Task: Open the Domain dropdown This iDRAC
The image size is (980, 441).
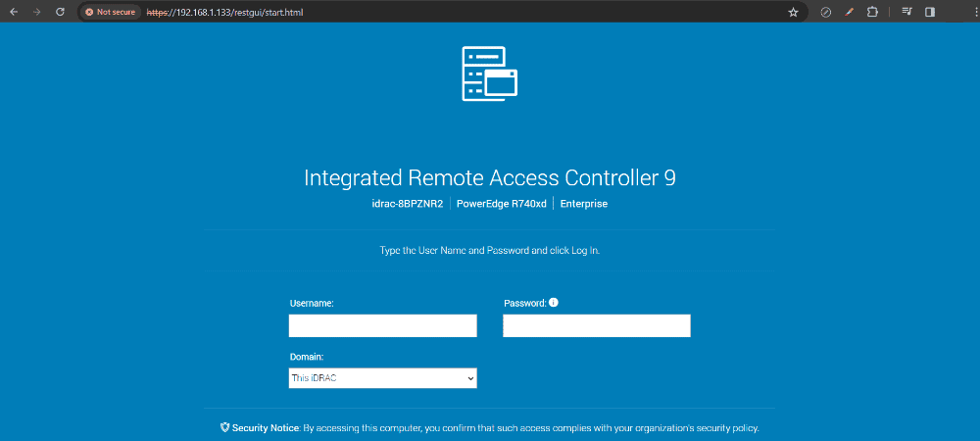Action: (x=382, y=378)
